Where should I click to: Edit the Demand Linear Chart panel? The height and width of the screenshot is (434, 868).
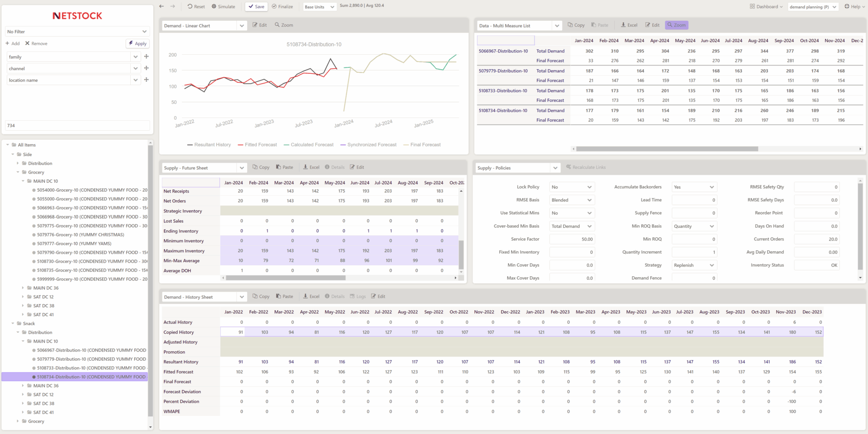[x=259, y=25]
